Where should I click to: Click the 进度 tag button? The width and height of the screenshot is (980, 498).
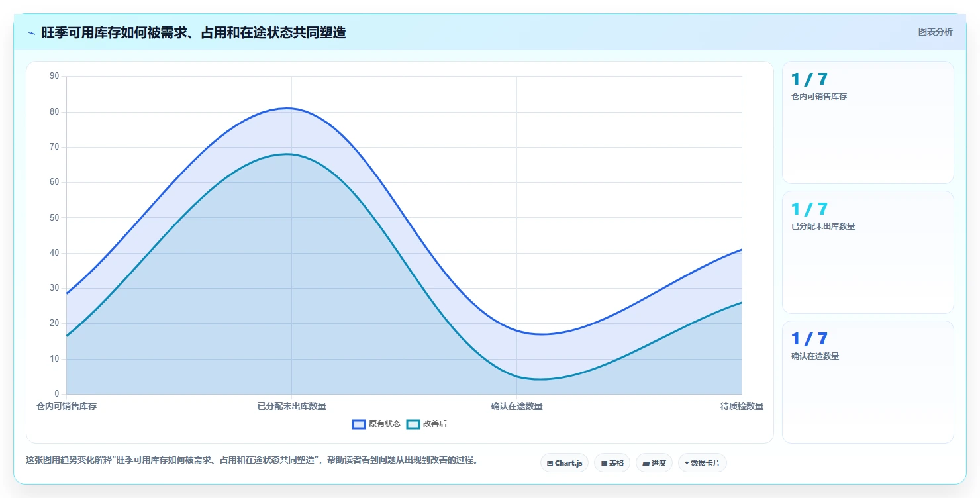[x=654, y=463]
